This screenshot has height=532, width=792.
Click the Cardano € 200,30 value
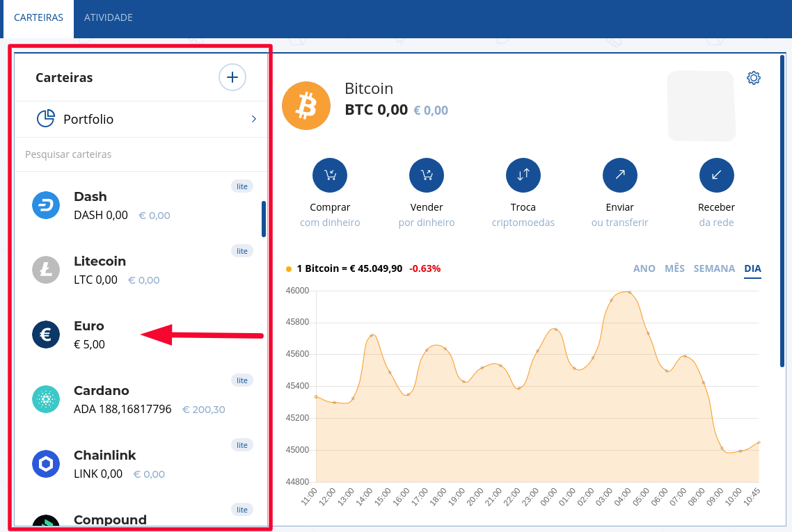click(203, 410)
